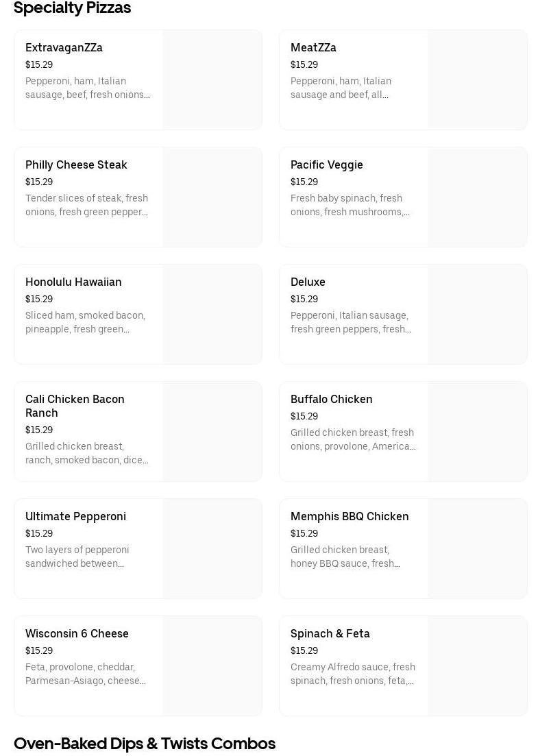Click the ExtravaganZZa image placeholder
551x756 pixels.
tap(212, 80)
